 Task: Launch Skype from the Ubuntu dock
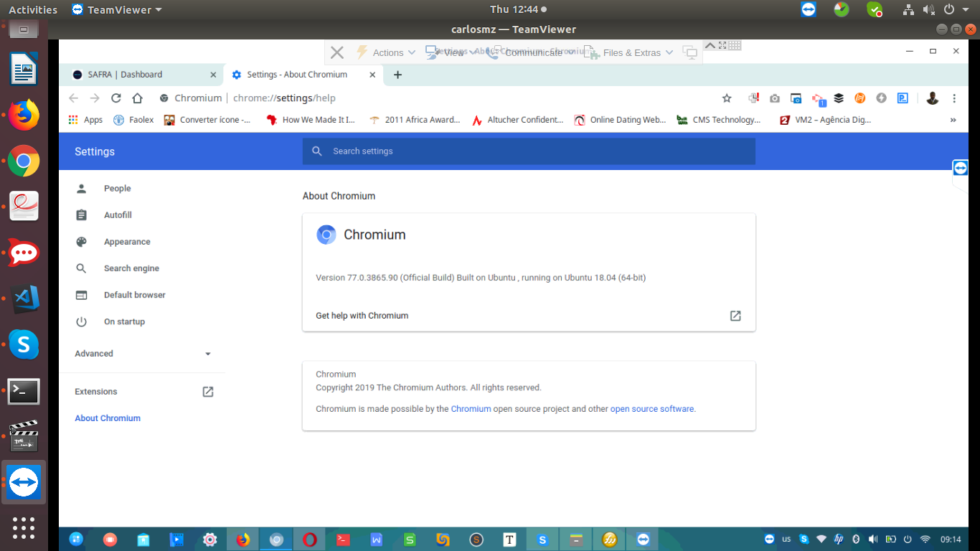(24, 345)
